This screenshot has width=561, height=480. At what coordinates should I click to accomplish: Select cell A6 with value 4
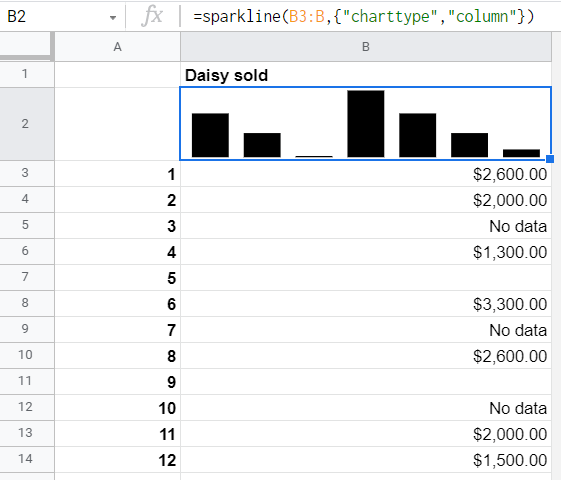click(x=117, y=251)
